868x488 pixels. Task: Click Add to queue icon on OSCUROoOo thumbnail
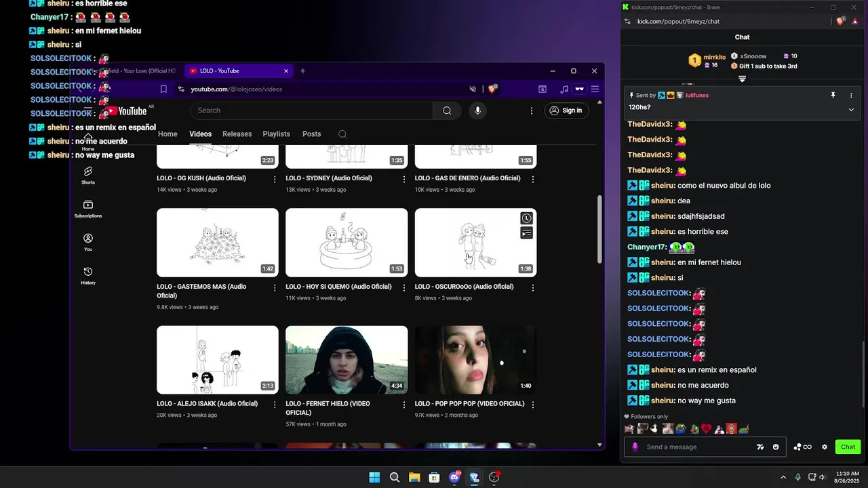click(526, 233)
